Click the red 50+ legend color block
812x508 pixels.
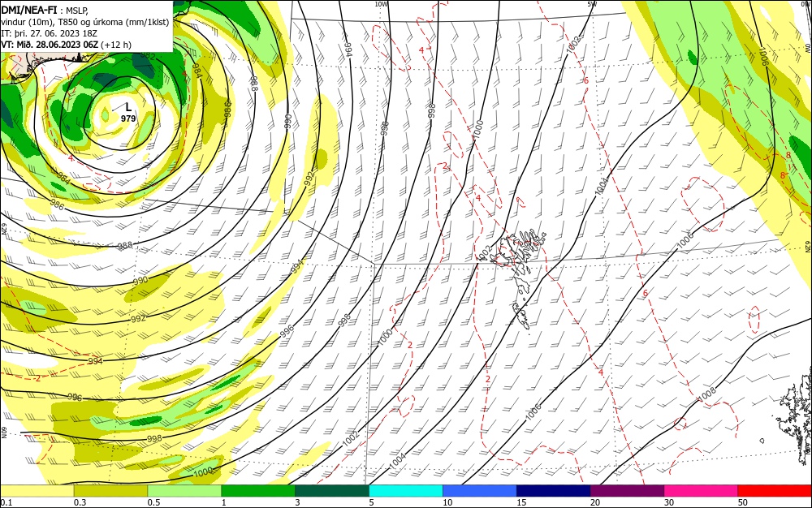click(x=775, y=491)
